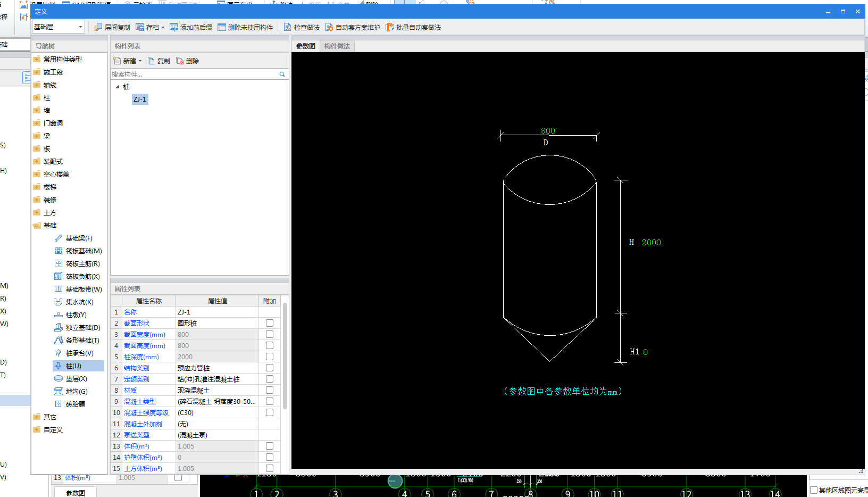This screenshot has height=497, width=868.
Task: Select 基础板带(W) tree item
Action: 78,289
